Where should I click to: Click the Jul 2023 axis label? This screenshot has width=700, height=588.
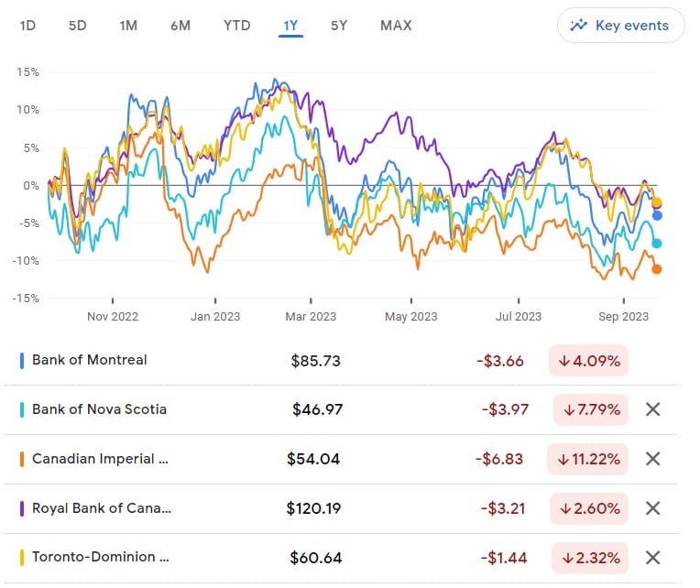(519, 316)
